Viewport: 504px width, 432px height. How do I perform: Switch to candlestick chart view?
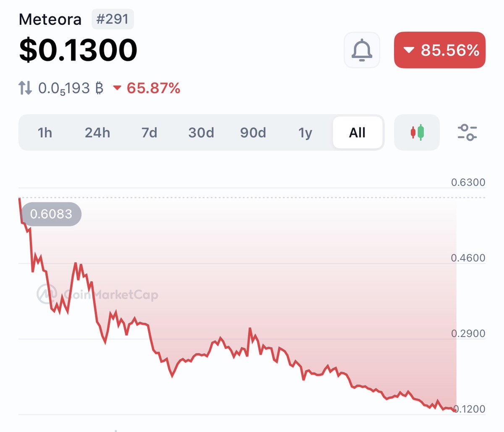click(417, 132)
